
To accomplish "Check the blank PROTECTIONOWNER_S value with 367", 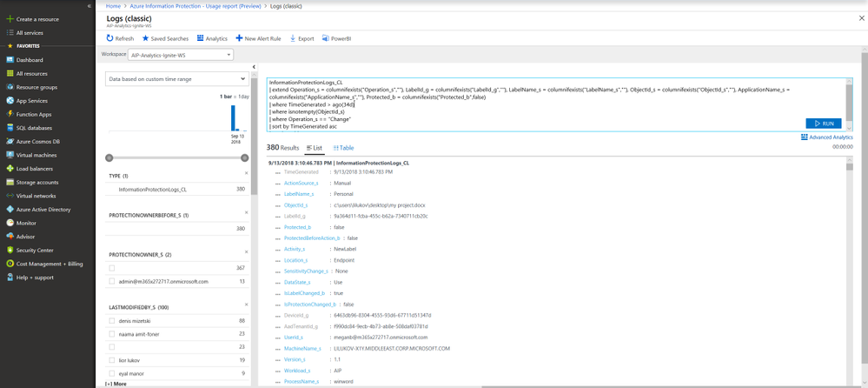I will click(x=112, y=268).
